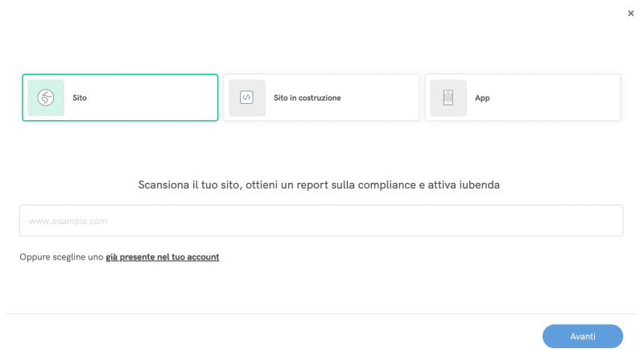Viewport: 644px width, 353px height.
Task: Click the "Sito in costruzione" text label
Action: point(307,98)
